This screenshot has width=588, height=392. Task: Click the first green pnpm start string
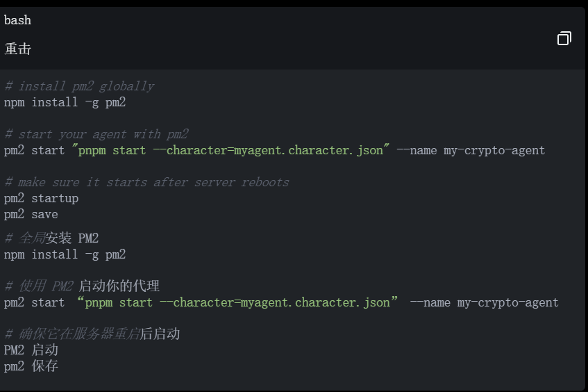230,150
